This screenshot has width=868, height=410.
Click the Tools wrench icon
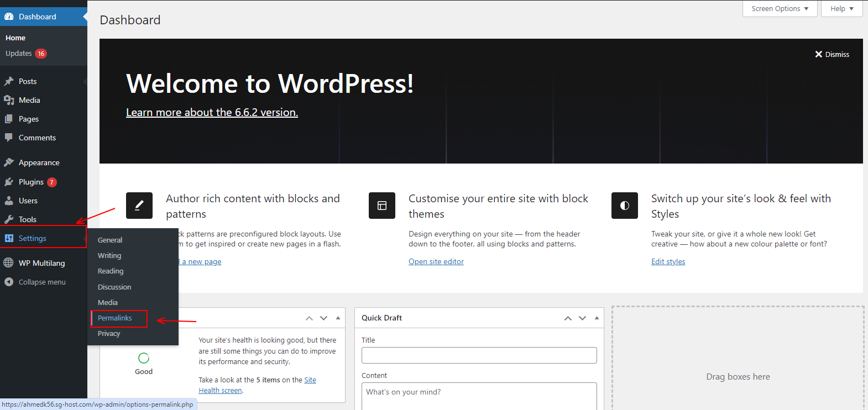tap(9, 219)
